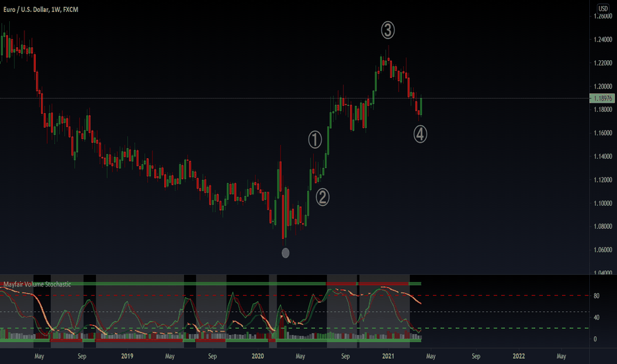Select the circled wave 1 chart label
617x364 pixels.
coord(315,140)
